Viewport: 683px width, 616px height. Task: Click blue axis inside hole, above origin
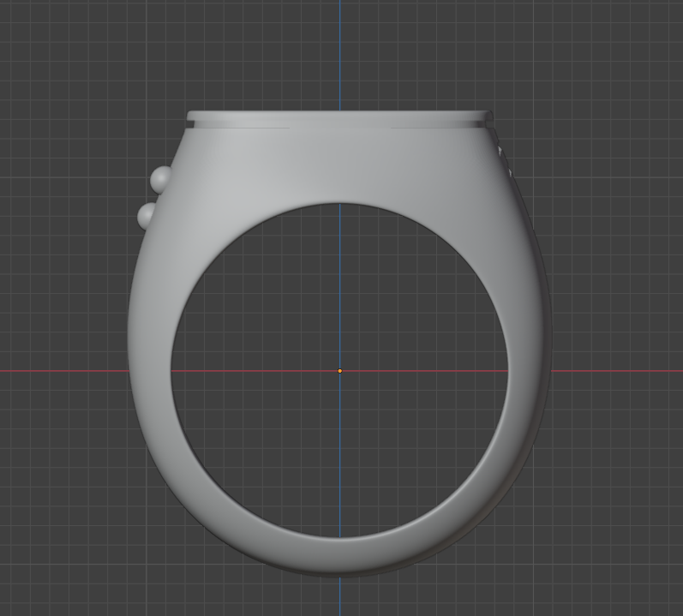point(339,283)
